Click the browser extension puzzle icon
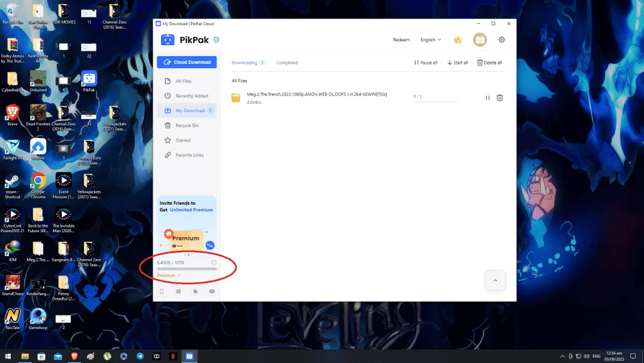This screenshot has height=363, width=644. [195, 291]
